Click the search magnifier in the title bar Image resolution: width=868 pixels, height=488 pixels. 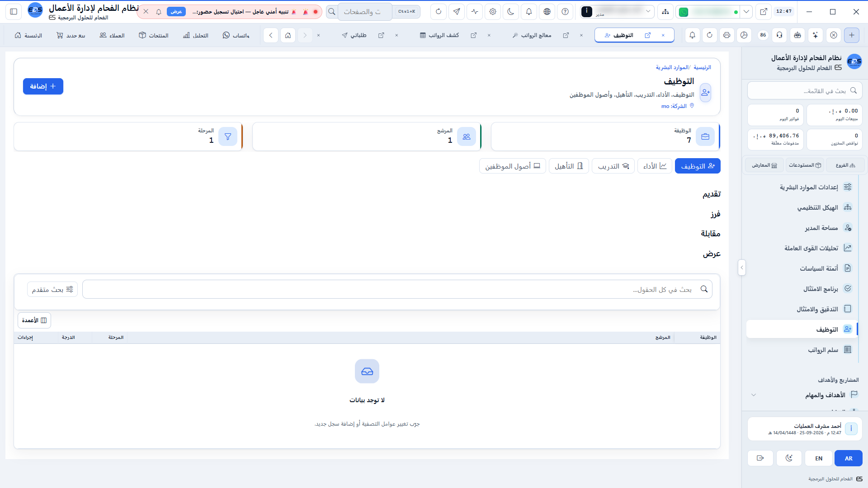332,12
